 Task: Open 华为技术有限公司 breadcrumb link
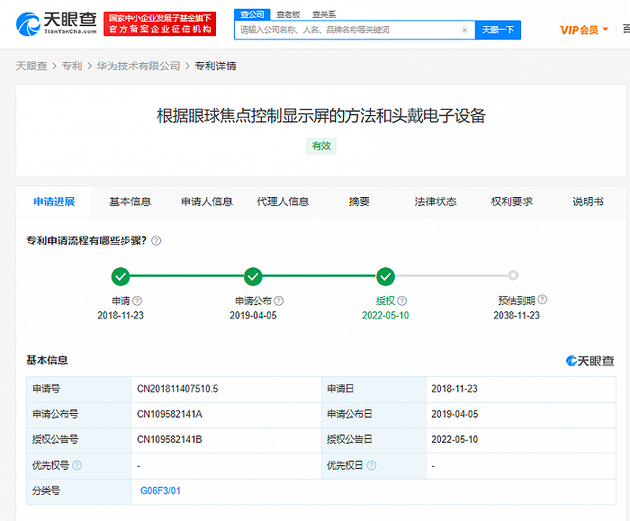(138, 66)
